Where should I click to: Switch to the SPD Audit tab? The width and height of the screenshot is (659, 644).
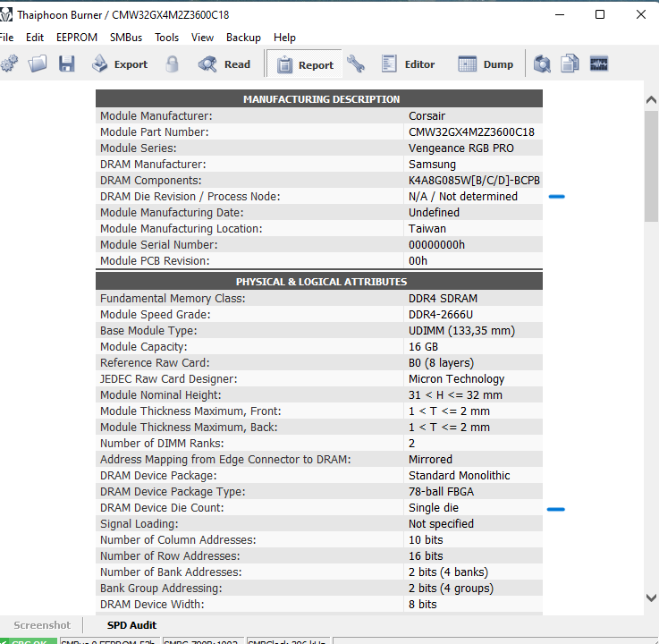[131, 625]
